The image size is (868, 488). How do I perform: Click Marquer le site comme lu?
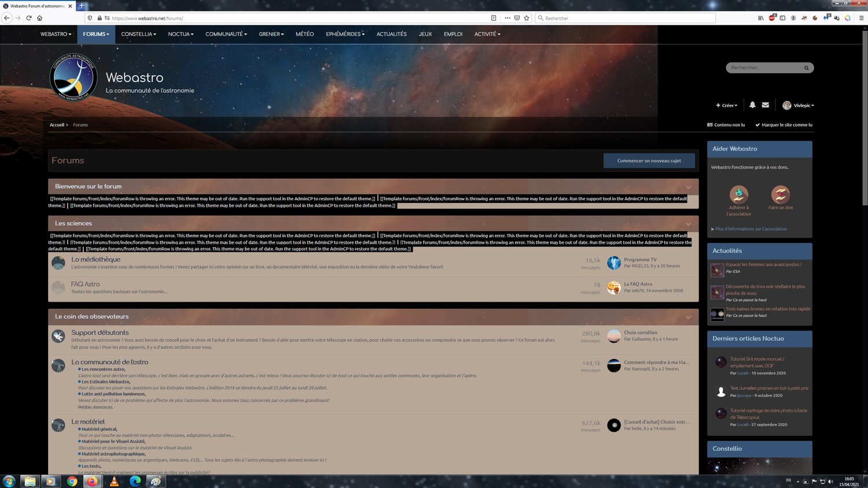784,125
